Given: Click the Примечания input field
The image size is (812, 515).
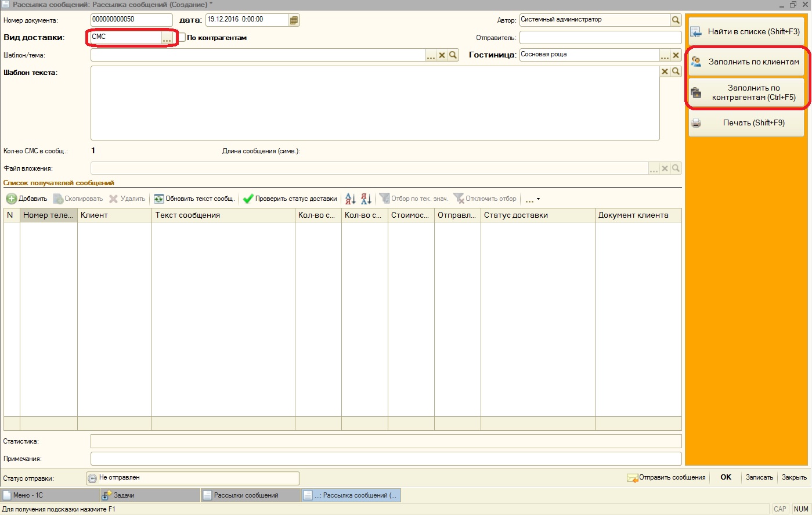Looking at the screenshot, I should [x=386, y=459].
